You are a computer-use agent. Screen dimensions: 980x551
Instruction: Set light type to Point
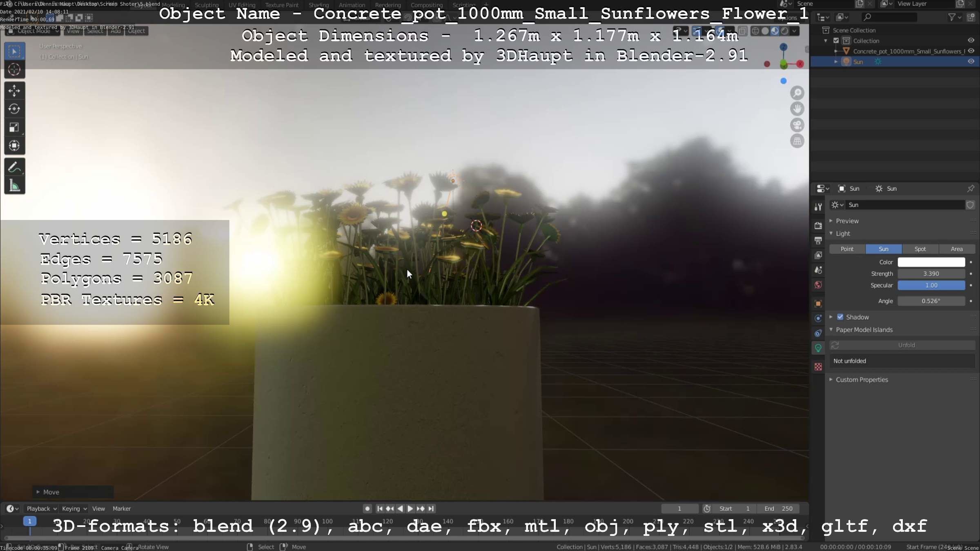847,249
